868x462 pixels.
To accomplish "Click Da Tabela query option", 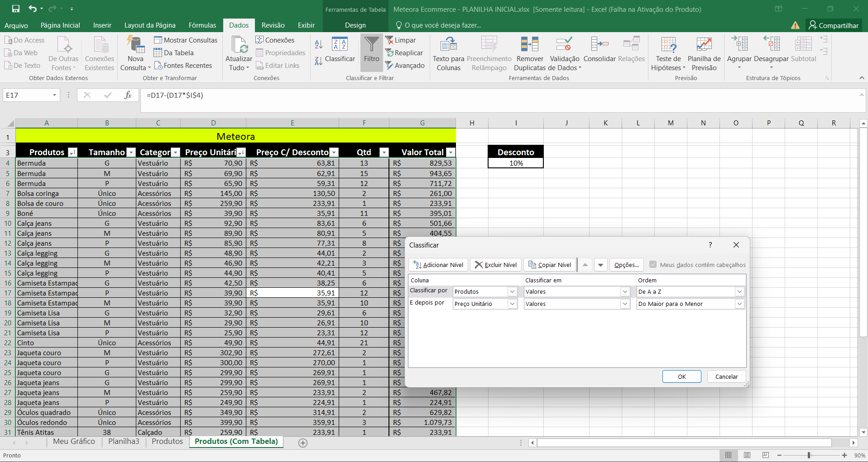I will point(173,52).
